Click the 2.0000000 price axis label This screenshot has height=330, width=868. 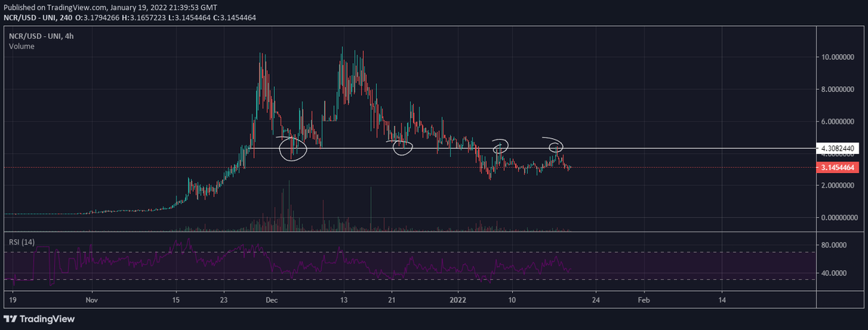pyautogui.click(x=838, y=186)
